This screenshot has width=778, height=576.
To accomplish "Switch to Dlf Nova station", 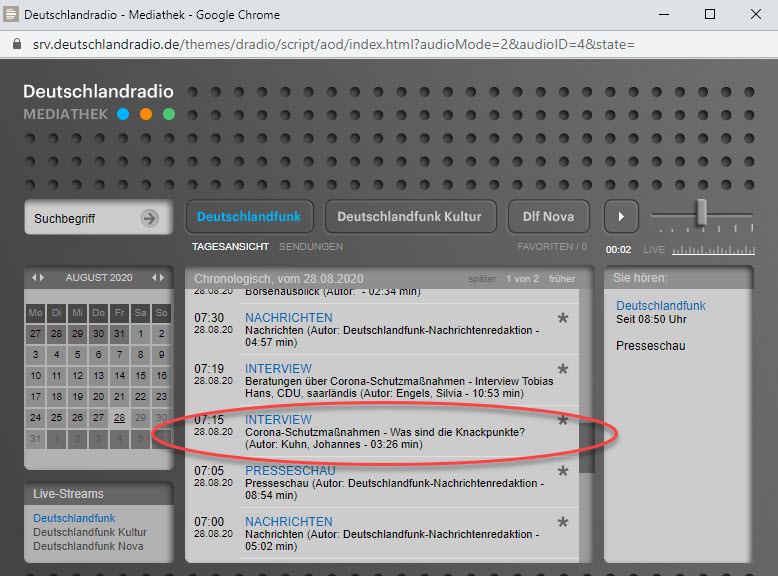I will click(x=548, y=216).
